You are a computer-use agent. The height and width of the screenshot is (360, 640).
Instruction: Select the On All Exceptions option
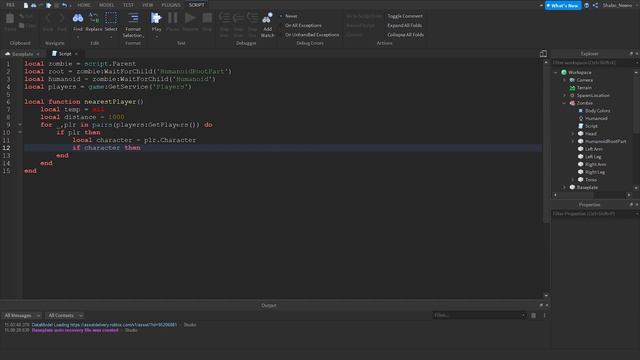coord(303,25)
